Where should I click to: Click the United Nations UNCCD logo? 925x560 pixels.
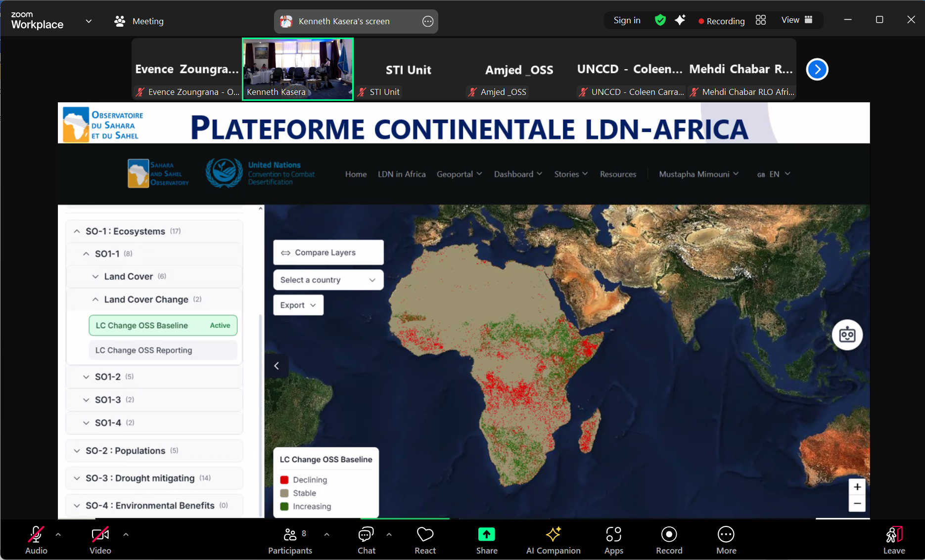260,173
